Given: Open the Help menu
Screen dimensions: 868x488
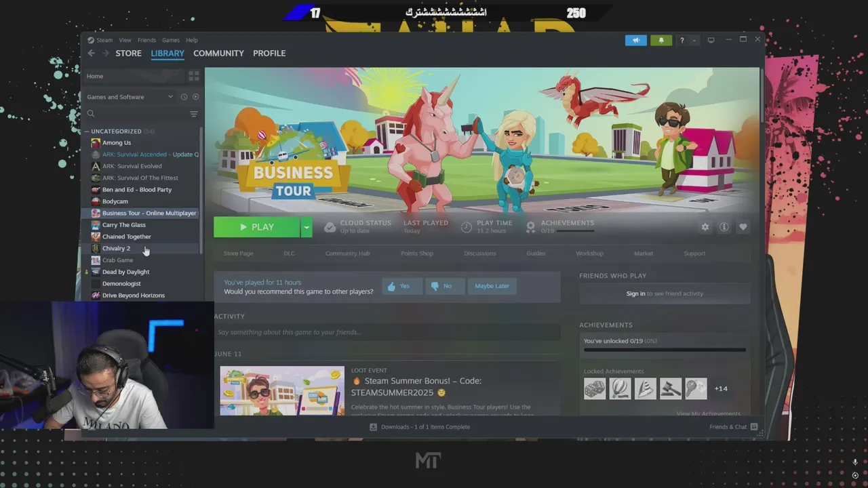Looking at the screenshot, I should (x=192, y=40).
